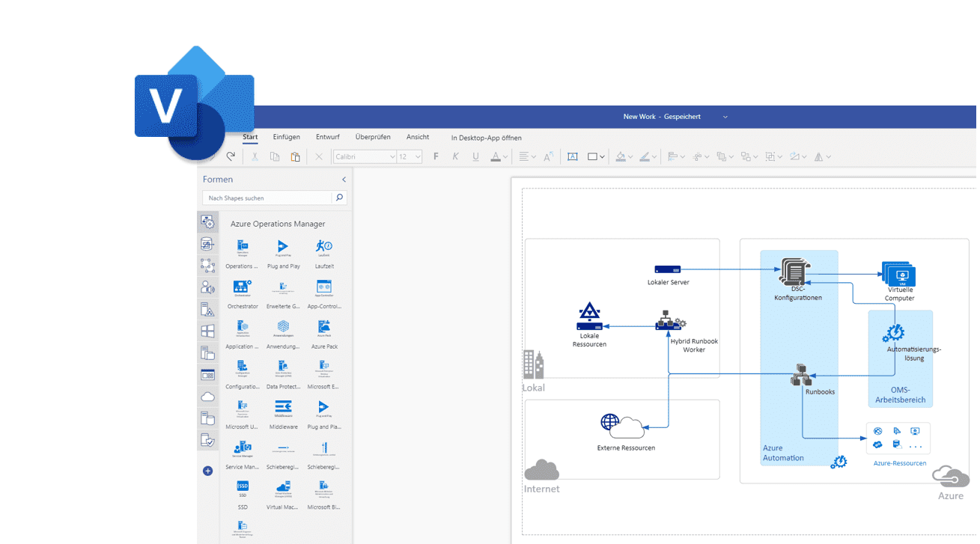This screenshot has height=544, width=980.
Task: Click the Einfügen-Textfeld icon in the ribbon
Action: 573,156
